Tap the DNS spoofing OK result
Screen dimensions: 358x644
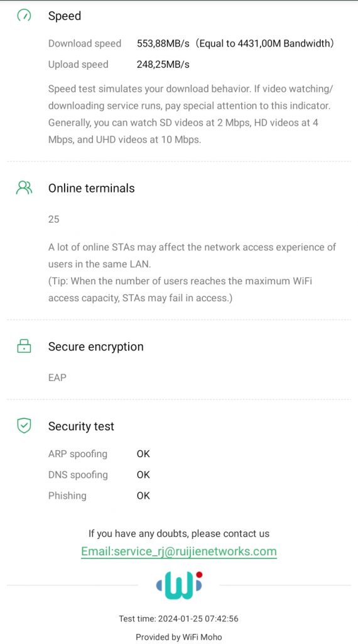[144, 475]
